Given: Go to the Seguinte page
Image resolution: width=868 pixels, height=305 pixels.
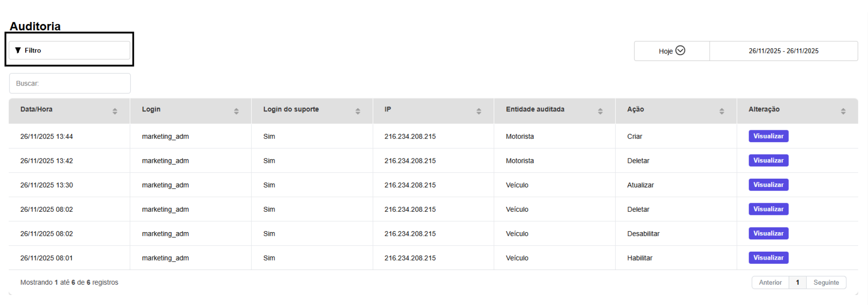Looking at the screenshot, I should pos(826,282).
